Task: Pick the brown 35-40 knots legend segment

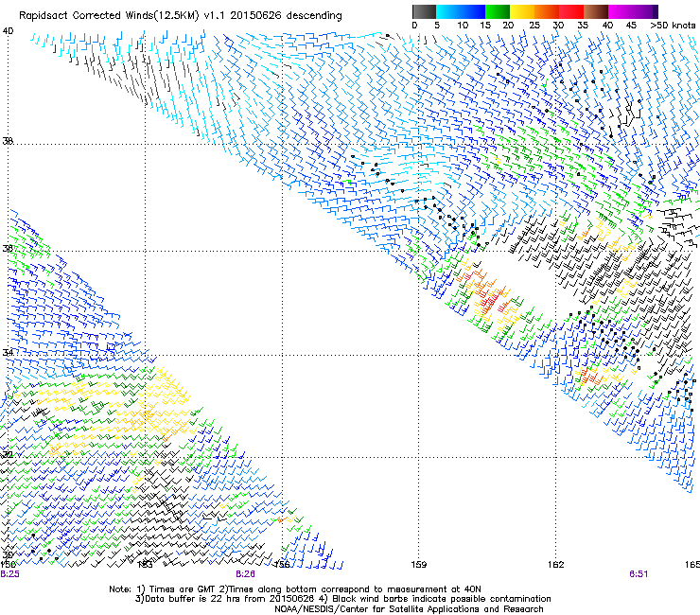Action: tap(596, 11)
